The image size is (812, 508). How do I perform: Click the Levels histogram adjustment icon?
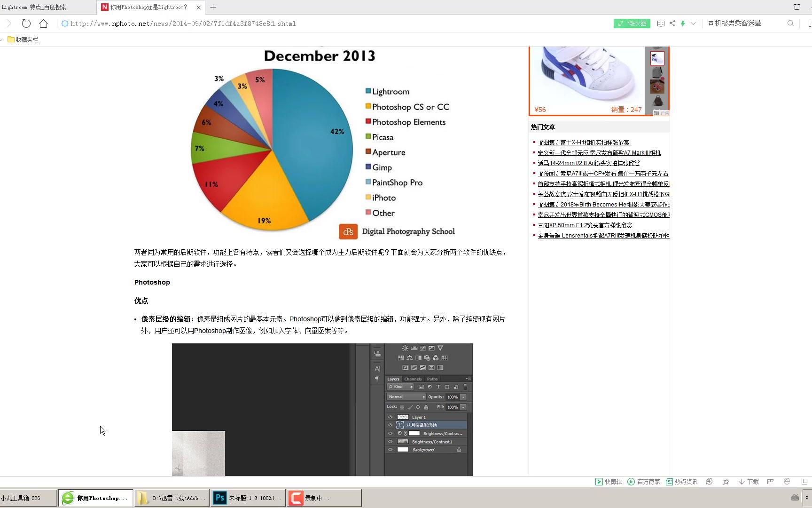[x=414, y=348]
